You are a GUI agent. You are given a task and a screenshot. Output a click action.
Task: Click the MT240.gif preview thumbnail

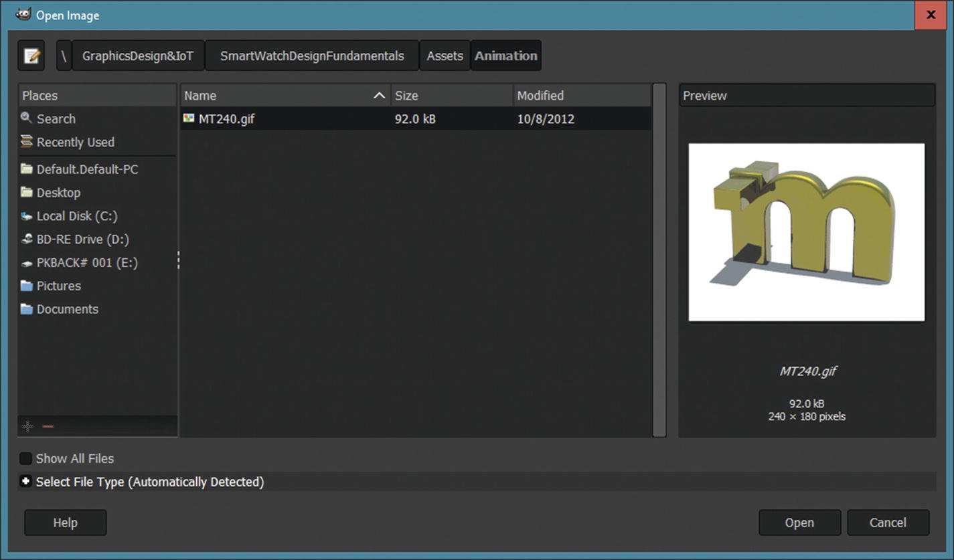click(x=807, y=232)
